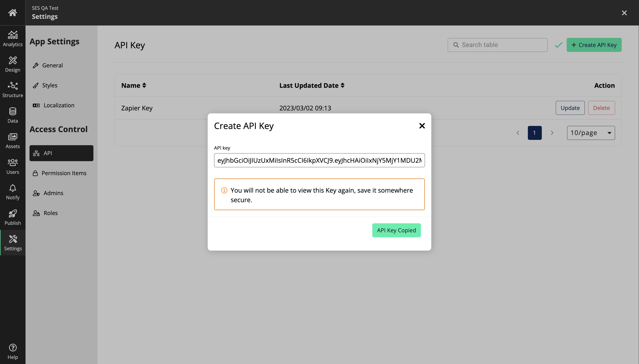Open the Structure section
Screen dimensions: 639x364
(x=12, y=90)
